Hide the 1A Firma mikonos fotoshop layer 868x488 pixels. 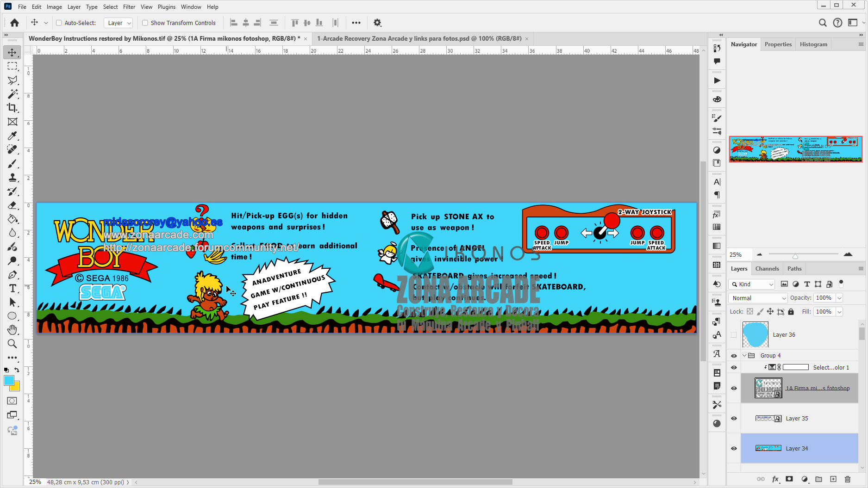coord(734,388)
